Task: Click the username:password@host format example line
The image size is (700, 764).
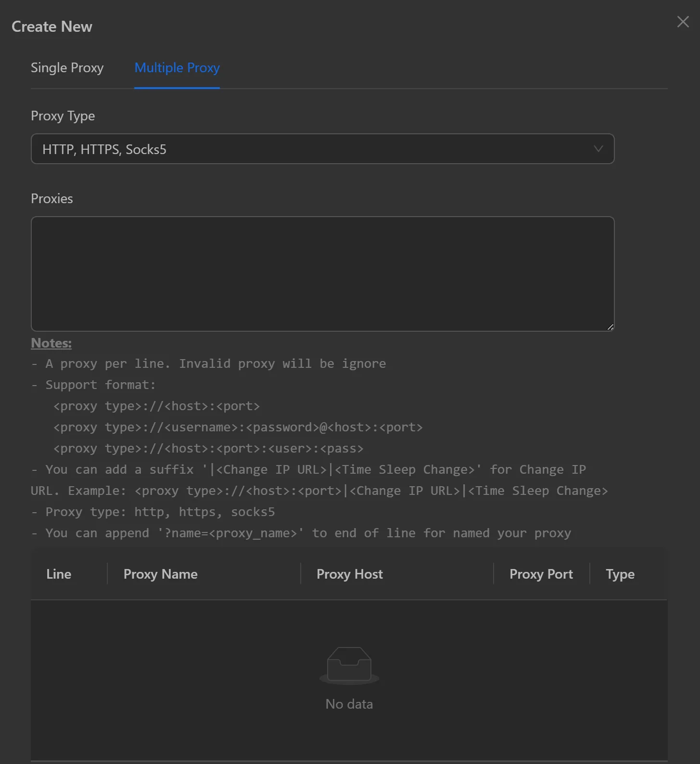Action: (238, 427)
